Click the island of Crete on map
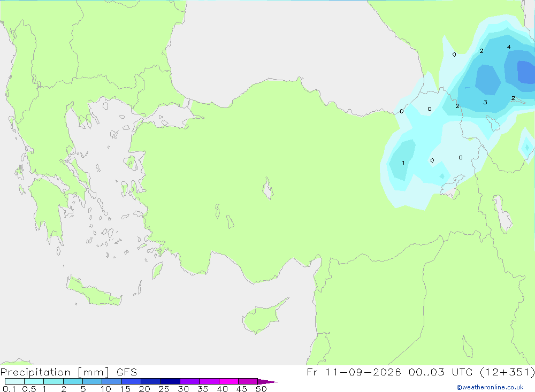Image resolution: width=535 pixels, height=392 pixels. [93, 291]
